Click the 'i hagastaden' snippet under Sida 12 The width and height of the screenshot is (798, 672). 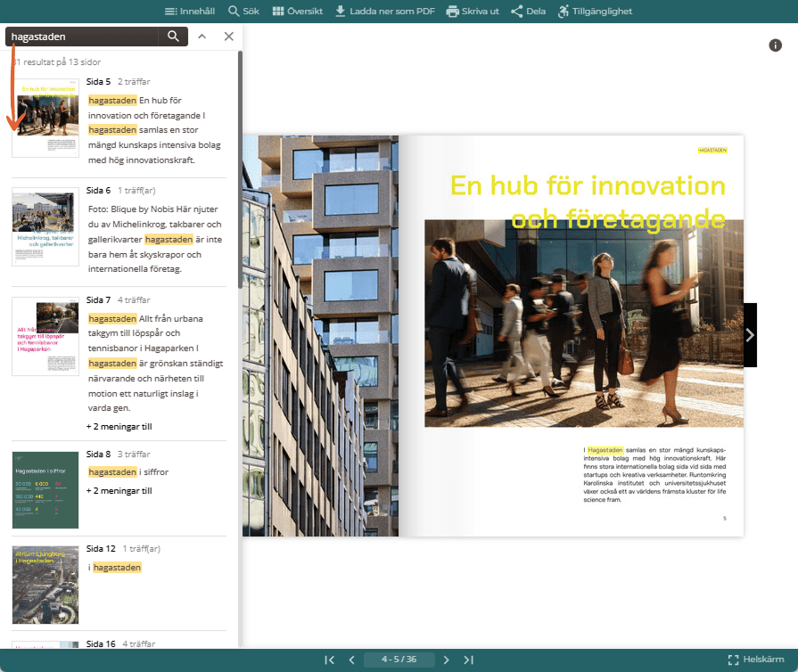coord(114,567)
